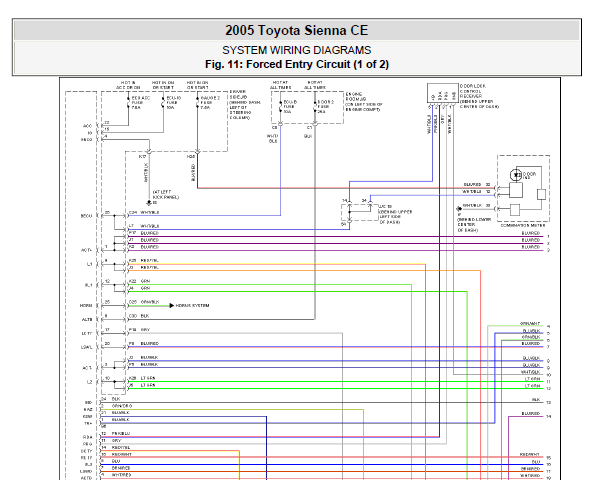Image resolution: width=599 pixels, height=480 pixels.
Task: Select the "ACC" terminal label on left
Action: coord(87,126)
